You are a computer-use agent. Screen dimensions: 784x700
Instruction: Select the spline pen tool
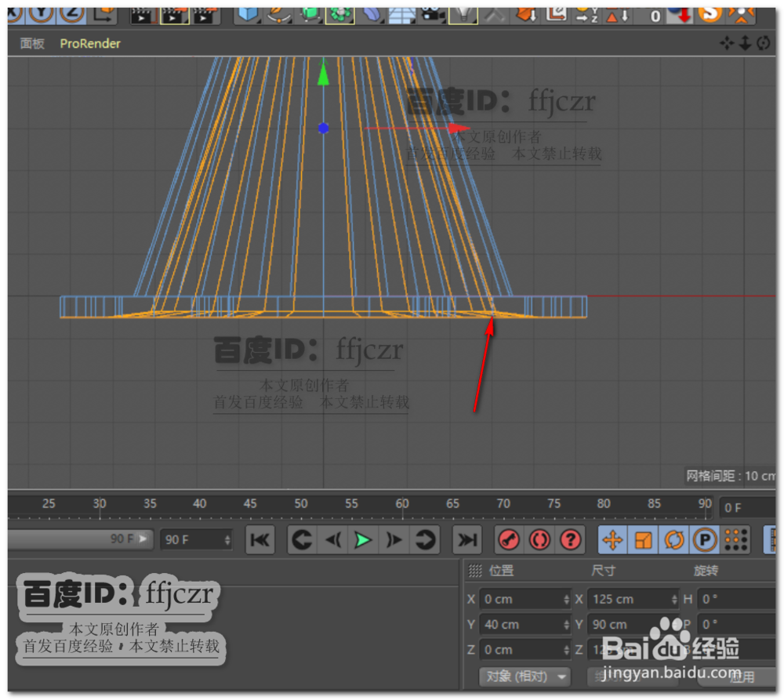click(x=279, y=14)
